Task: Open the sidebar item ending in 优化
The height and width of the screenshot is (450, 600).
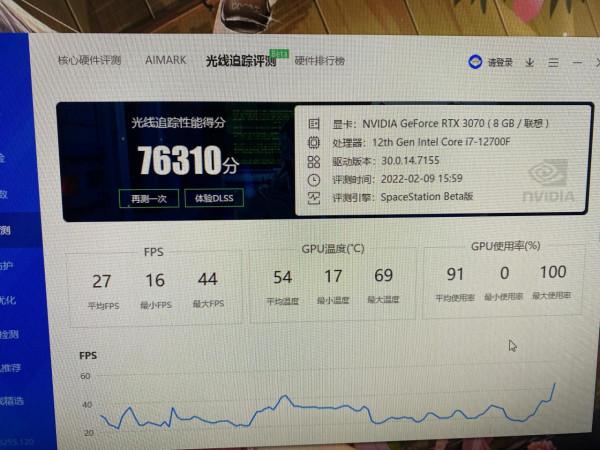Action: pos(8,300)
